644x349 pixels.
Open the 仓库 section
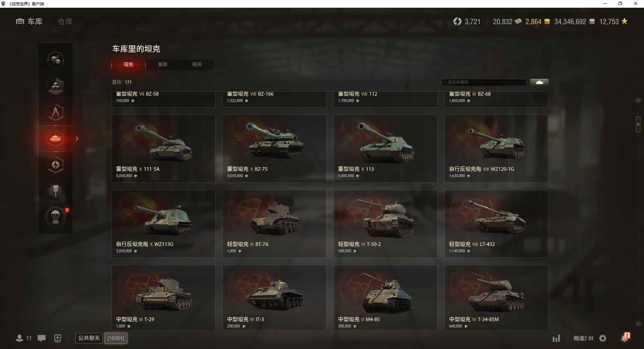coord(65,21)
